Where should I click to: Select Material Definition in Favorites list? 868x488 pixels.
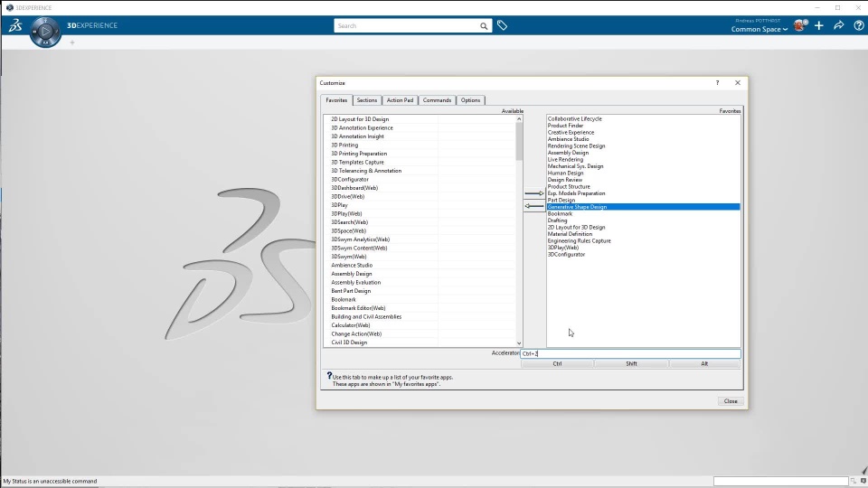coord(570,234)
